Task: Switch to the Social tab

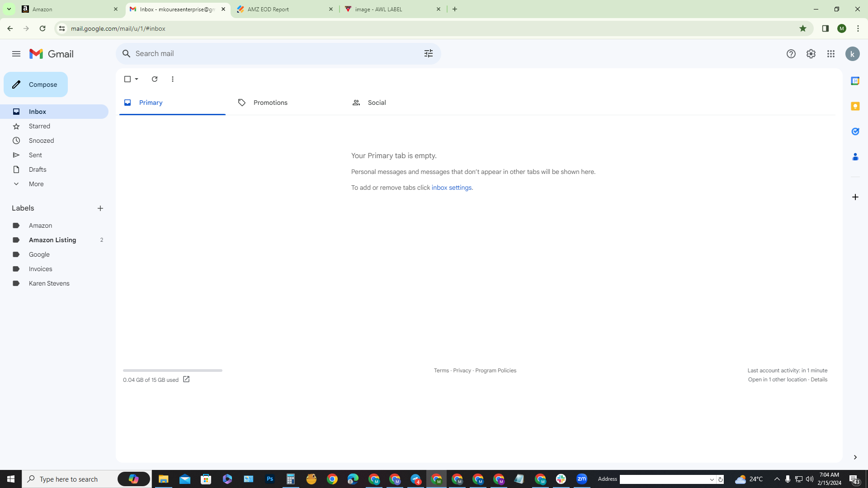Action: (x=401, y=103)
